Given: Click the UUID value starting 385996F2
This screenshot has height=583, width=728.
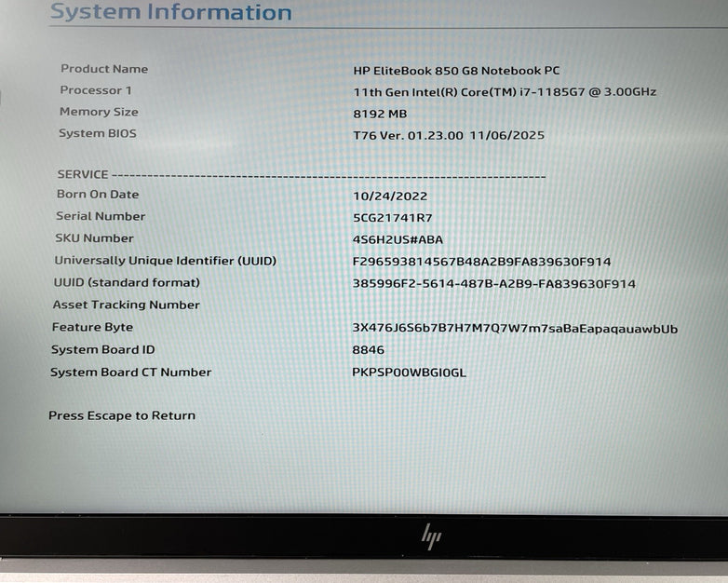Looking at the screenshot, I should (x=494, y=284).
